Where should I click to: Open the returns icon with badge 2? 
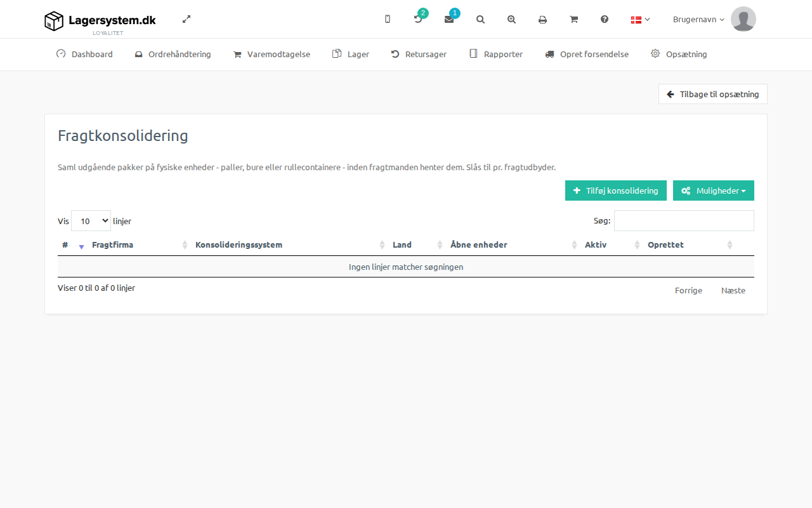pyautogui.click(x=418, y=19)
